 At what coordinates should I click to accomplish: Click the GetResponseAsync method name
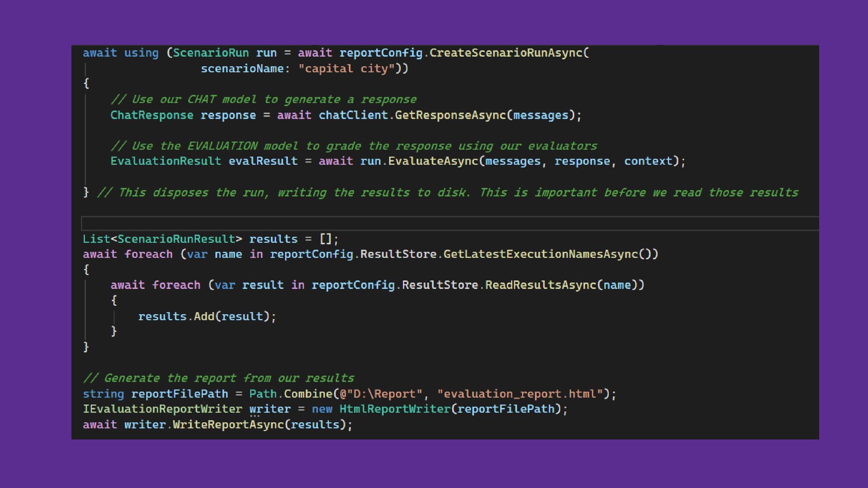click(450, 115)
